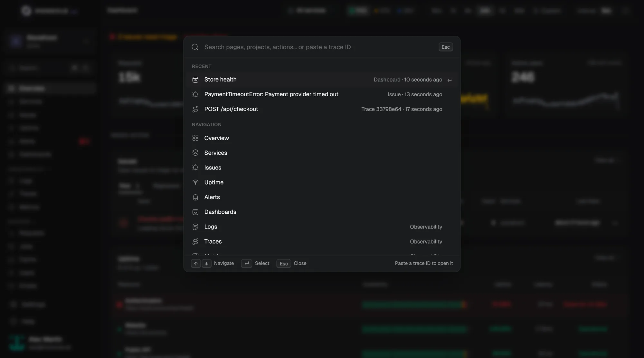Click the Overview grid icon
The image size is (644, 358).
[195, 138]
